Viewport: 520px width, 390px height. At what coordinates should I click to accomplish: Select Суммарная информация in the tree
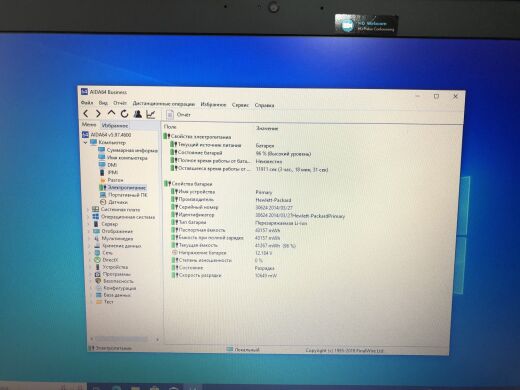pos(128,150)
